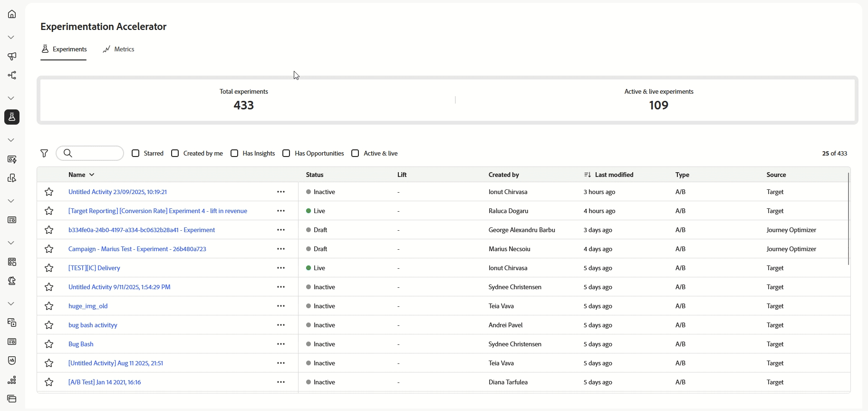Tick the Has Insights checkbox
This screenshot has height=411, width=868.
click(x=234, y=153)
